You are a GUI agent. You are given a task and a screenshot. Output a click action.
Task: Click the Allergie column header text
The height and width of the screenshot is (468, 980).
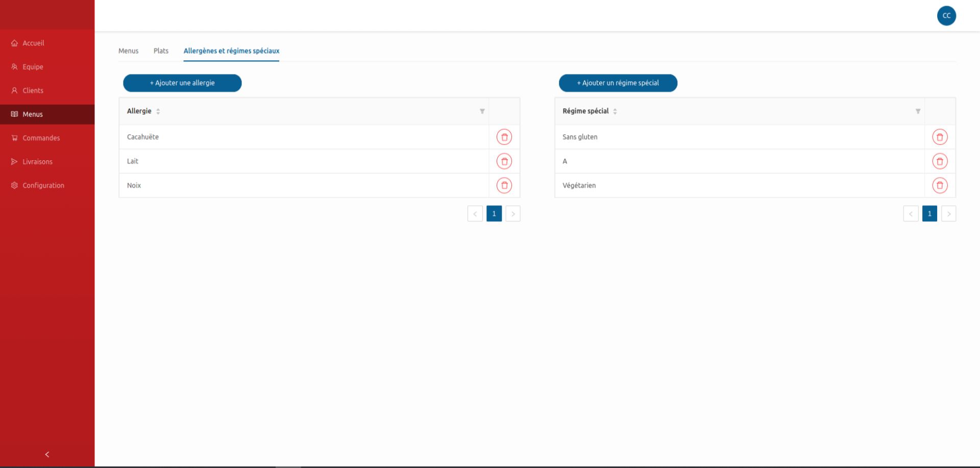(139, 111)
